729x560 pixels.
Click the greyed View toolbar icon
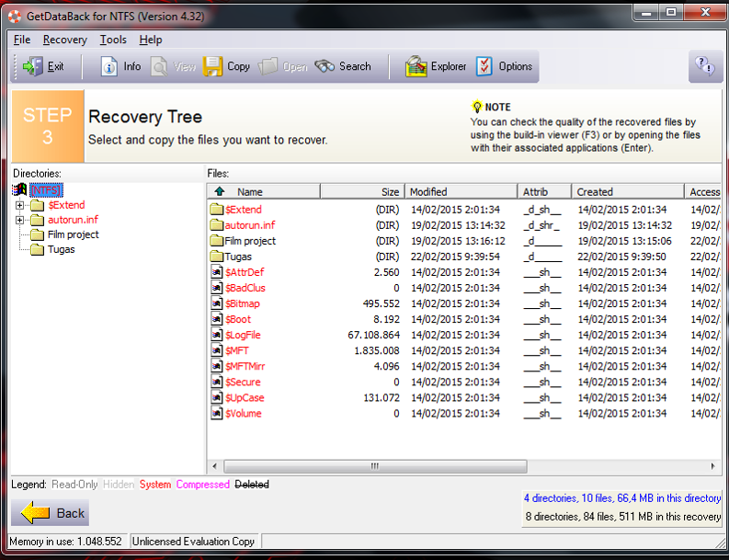159,66
